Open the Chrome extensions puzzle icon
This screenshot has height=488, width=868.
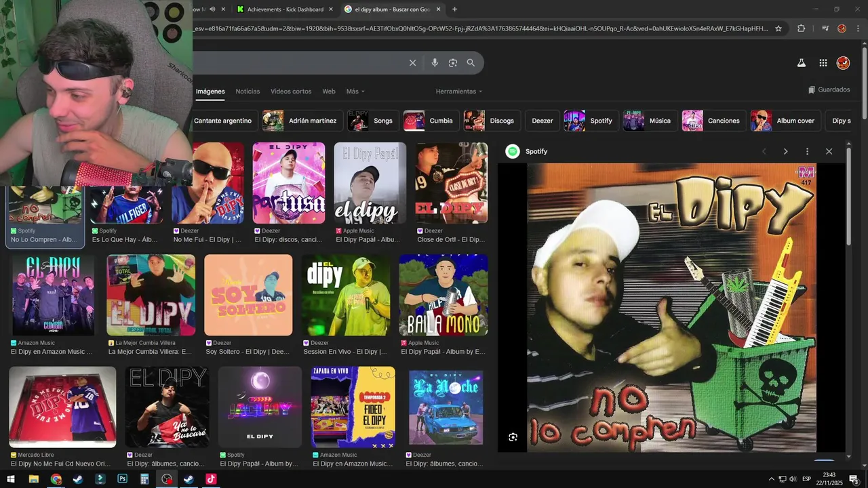tap(802, 28)
